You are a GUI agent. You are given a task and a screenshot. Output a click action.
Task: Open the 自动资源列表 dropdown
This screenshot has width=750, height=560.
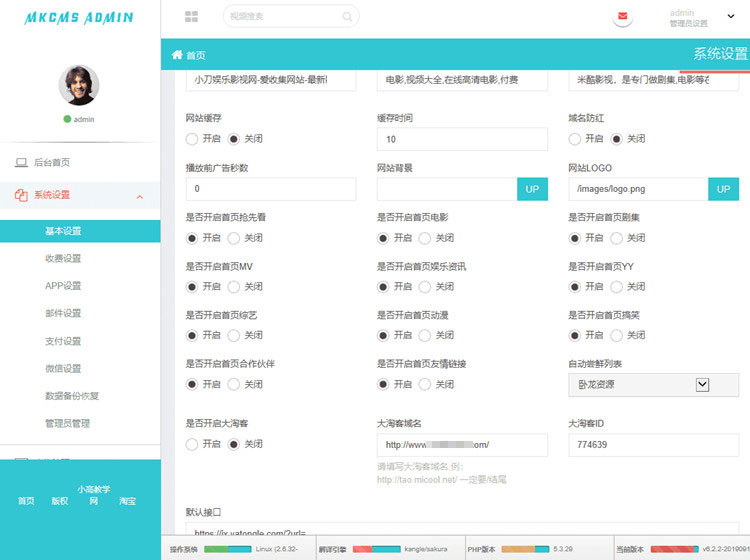point(702,384)
